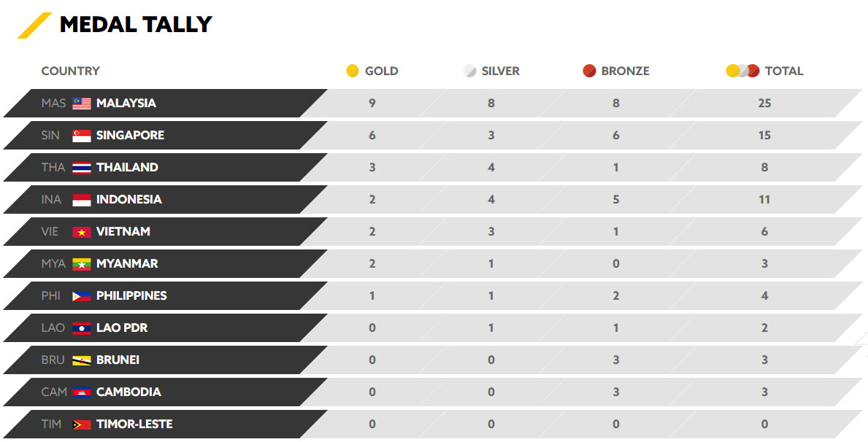Click the silver medal icon in header
This screenshot has height=442, width=868.
[x=469, y=71]
